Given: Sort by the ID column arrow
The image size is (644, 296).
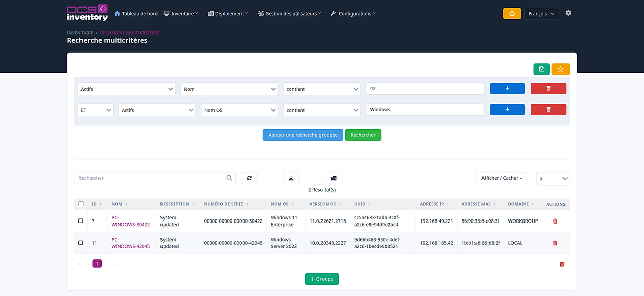Looking at the screenshot, I should (101, 204).
